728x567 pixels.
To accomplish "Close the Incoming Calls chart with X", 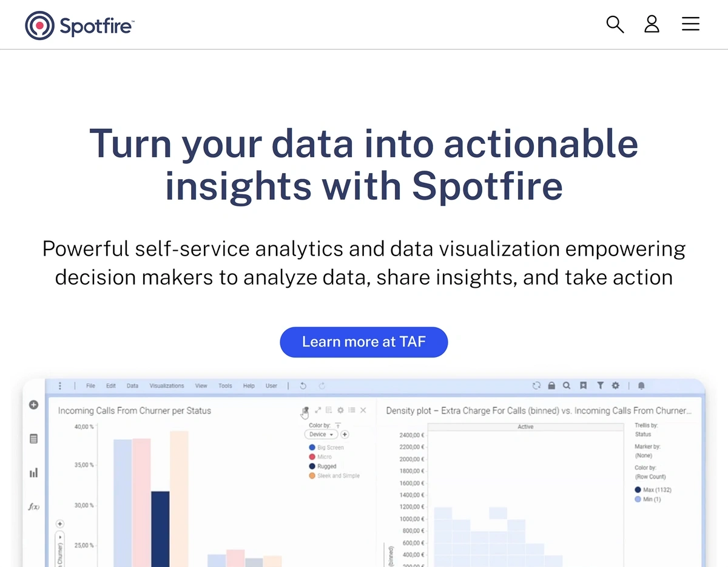I will (363, 410).
